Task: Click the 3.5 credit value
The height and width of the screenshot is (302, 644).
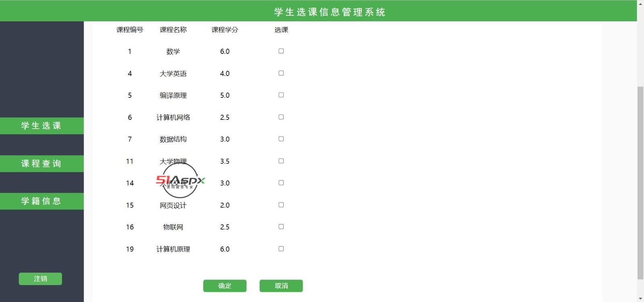Action: pyautogui.click(x=225, y=161)
